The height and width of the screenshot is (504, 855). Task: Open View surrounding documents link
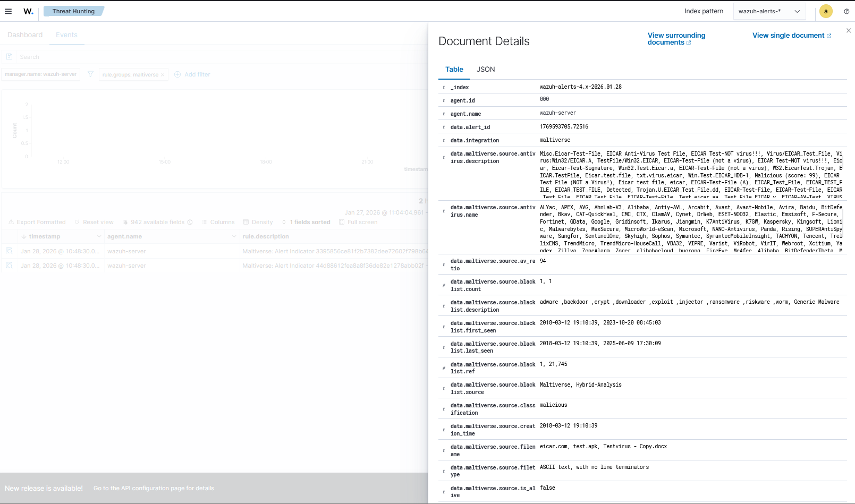point(676,39)
